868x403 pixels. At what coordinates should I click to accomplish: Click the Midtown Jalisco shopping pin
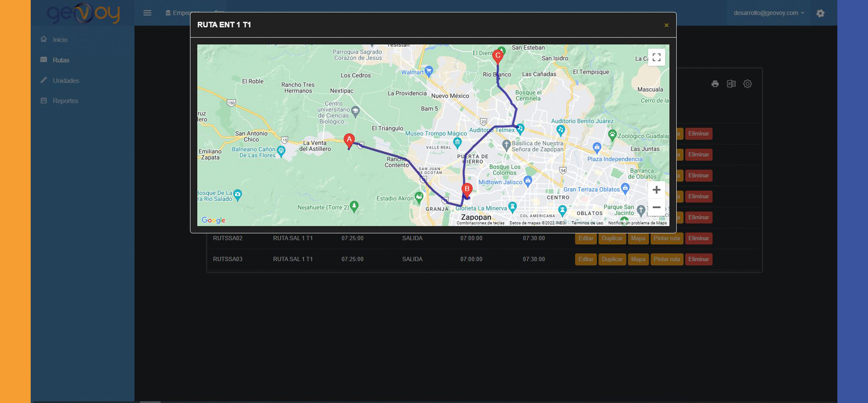[528, 180]
